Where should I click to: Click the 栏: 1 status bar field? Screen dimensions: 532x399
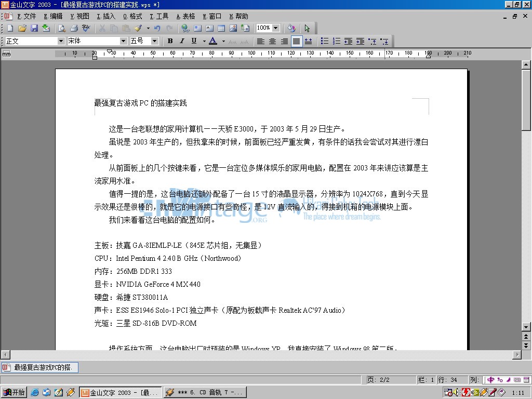(426, 380)
